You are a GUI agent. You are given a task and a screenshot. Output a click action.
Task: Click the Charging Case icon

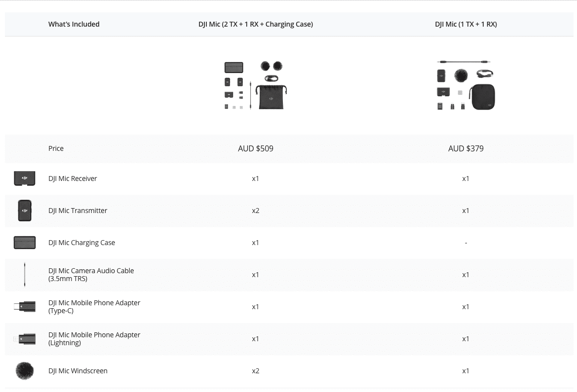[x=25, y=243]
